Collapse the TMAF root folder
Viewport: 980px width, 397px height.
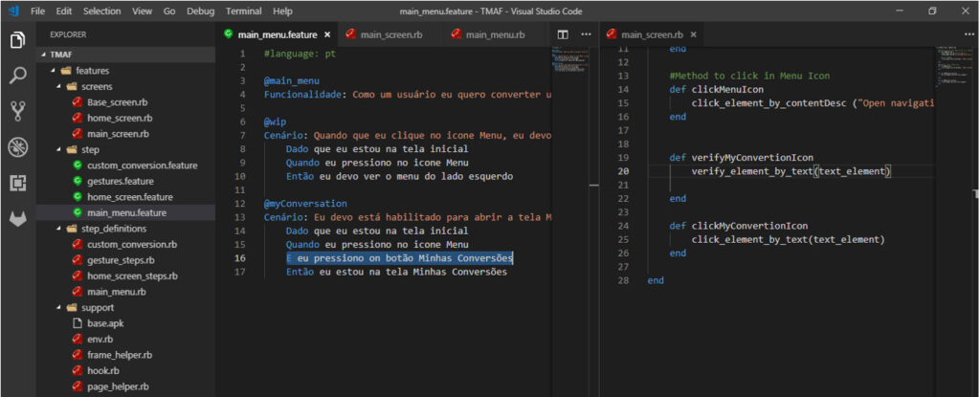click(44, 55)
